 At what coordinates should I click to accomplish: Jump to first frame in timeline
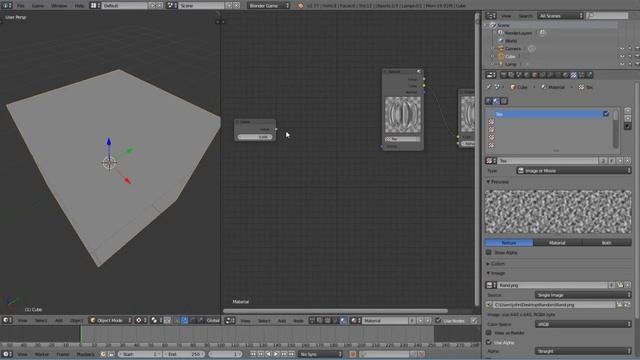click(x=253, y=354)
